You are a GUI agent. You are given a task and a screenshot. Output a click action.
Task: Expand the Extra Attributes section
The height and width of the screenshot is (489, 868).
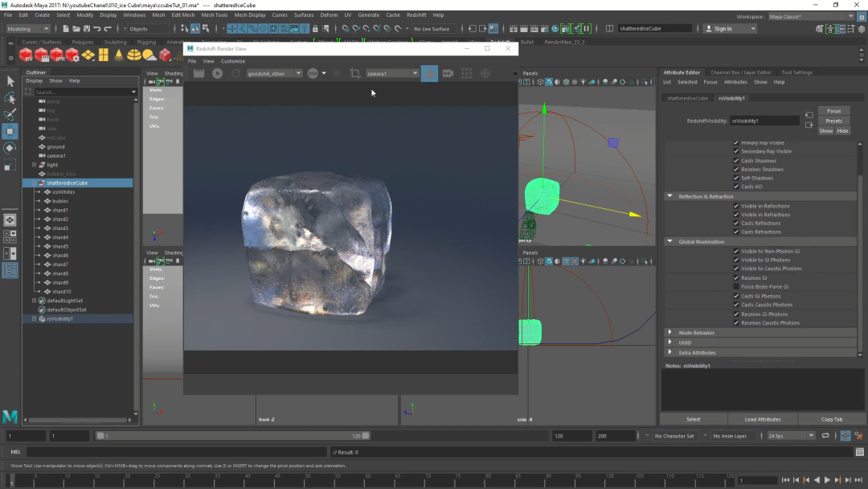(x=669, y=352)
